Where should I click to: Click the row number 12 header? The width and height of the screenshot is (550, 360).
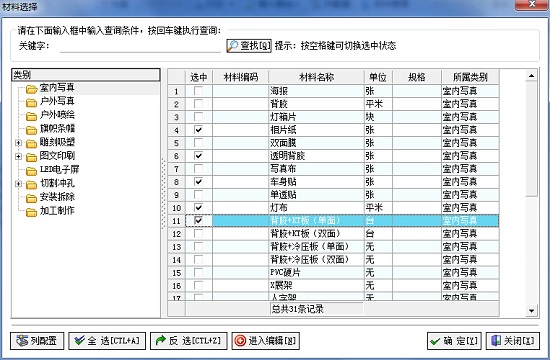click(x=176, y=234)
